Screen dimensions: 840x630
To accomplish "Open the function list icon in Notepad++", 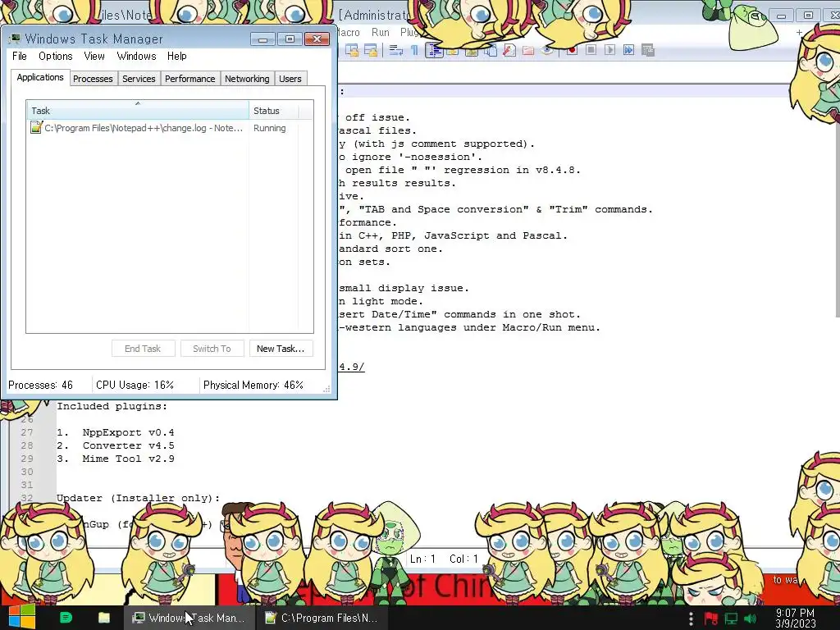I will tap(509, 50).
